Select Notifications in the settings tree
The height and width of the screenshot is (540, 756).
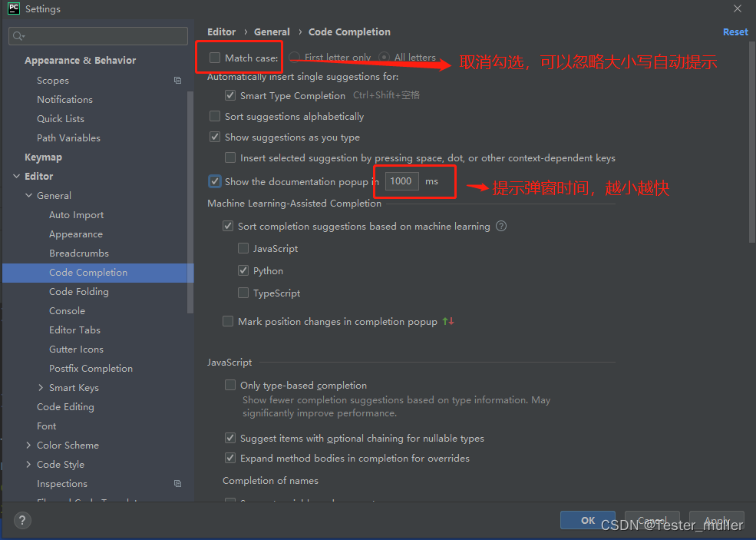[x=64, y=99]
